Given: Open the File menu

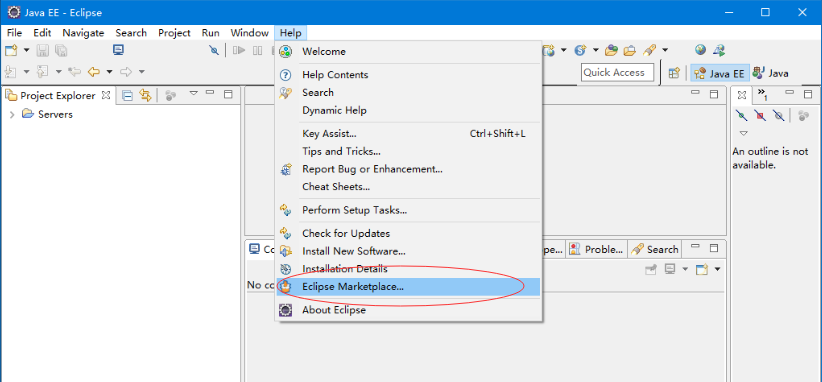Looking at the screenshot, I should pyautogui.click(x=14, y=32).
